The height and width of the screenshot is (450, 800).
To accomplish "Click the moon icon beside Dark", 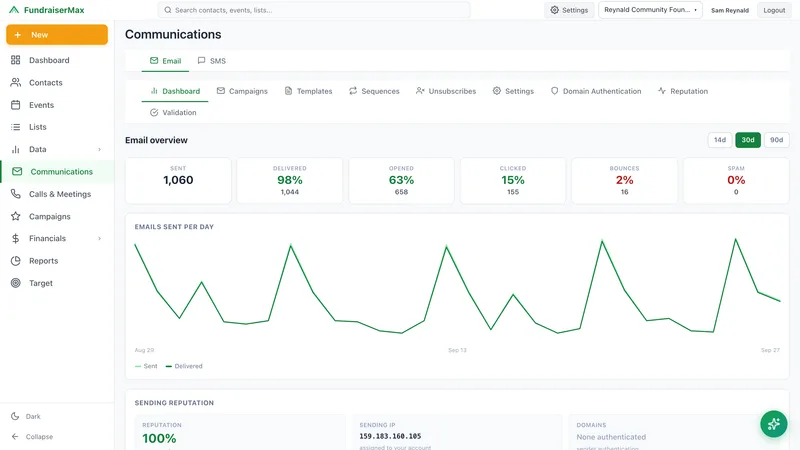I will point(15,416).
